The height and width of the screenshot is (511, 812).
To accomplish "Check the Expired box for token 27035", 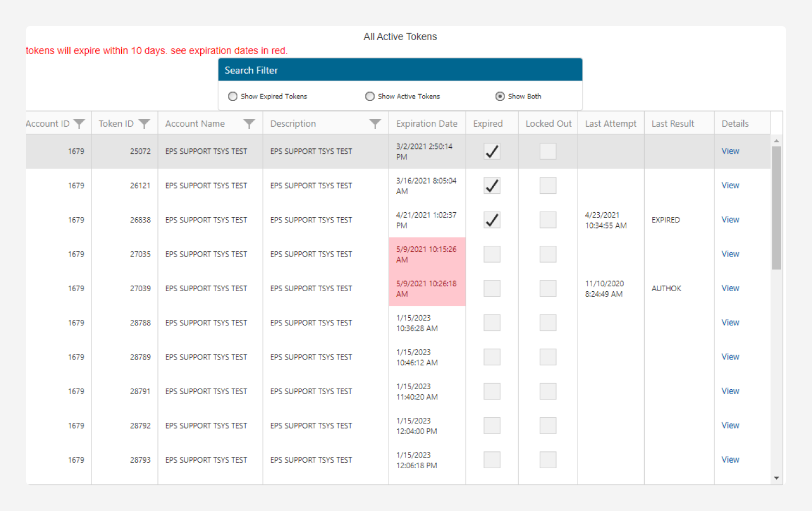I will click(492, 254).
